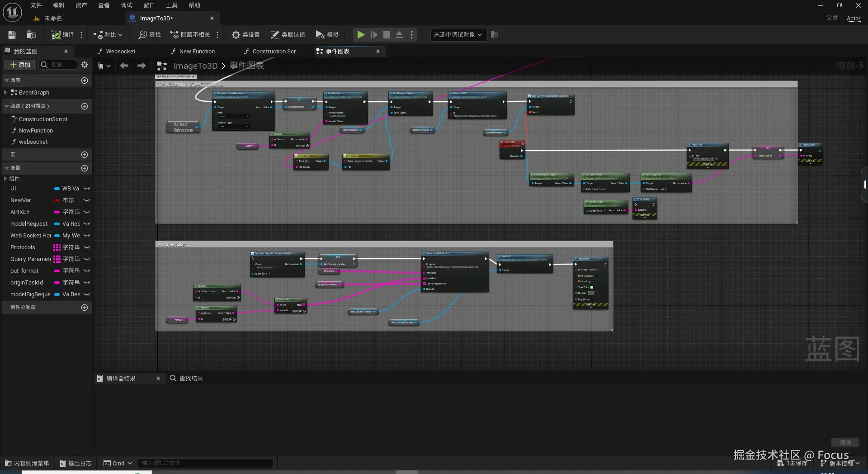Click the Unreal Engine logo icon
The height and width of the screenshot is (474, 868).
tap(12, 12)
